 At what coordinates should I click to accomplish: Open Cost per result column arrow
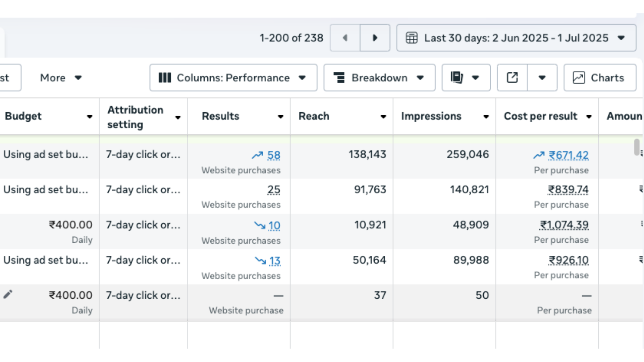click(x=589, y=117)
